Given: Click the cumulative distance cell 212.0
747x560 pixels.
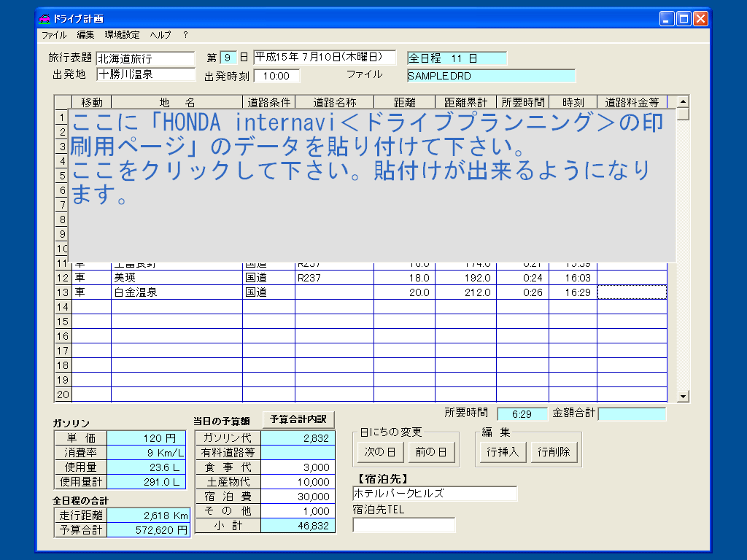Looking at the screenshot, I should tap(465, 292).
